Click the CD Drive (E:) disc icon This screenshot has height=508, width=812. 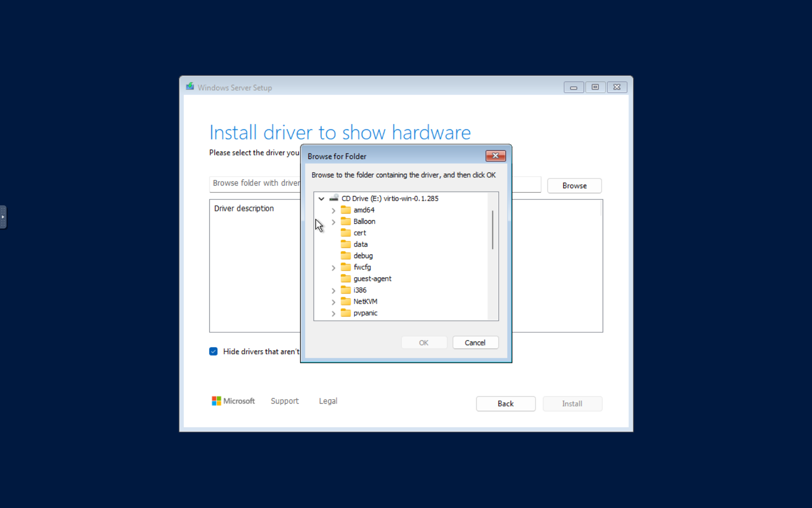click(x=334, y=198)
